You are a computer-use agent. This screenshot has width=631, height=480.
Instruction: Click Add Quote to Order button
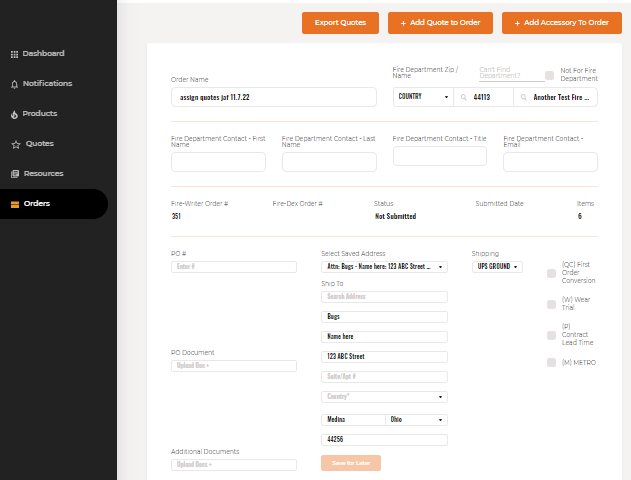coord(440,23)
